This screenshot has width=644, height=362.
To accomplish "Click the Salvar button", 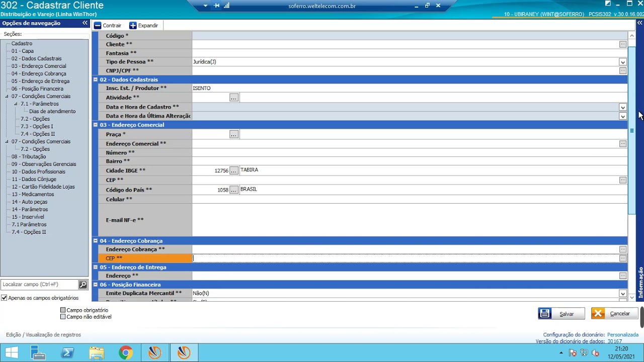I will click(x=561, y=314).
